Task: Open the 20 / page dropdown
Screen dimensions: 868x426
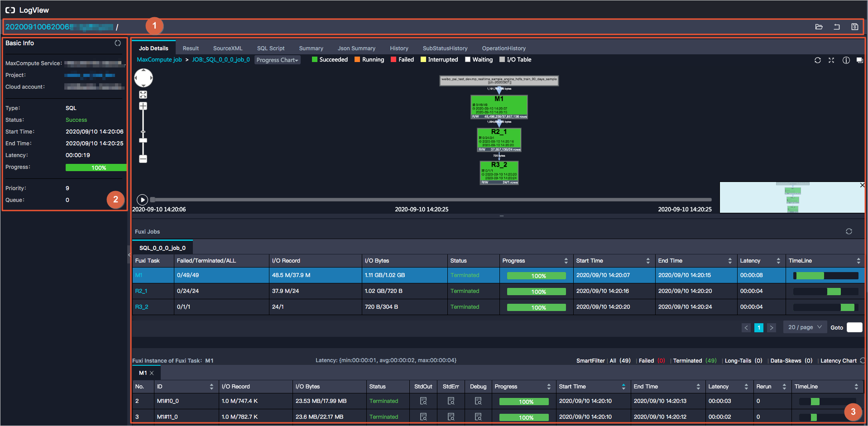Action: point(805,327)
